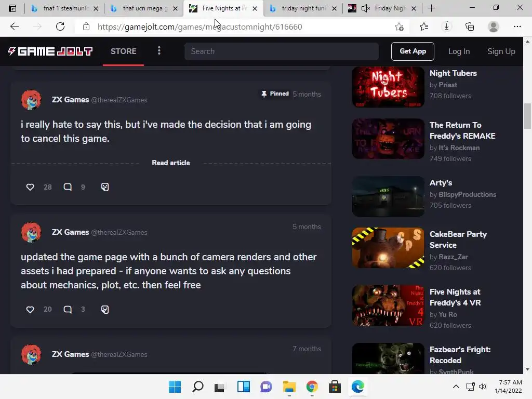Open ZX Games avatar on pinned post
This screenshot has width=532, height=399.
tap(31, 100)
